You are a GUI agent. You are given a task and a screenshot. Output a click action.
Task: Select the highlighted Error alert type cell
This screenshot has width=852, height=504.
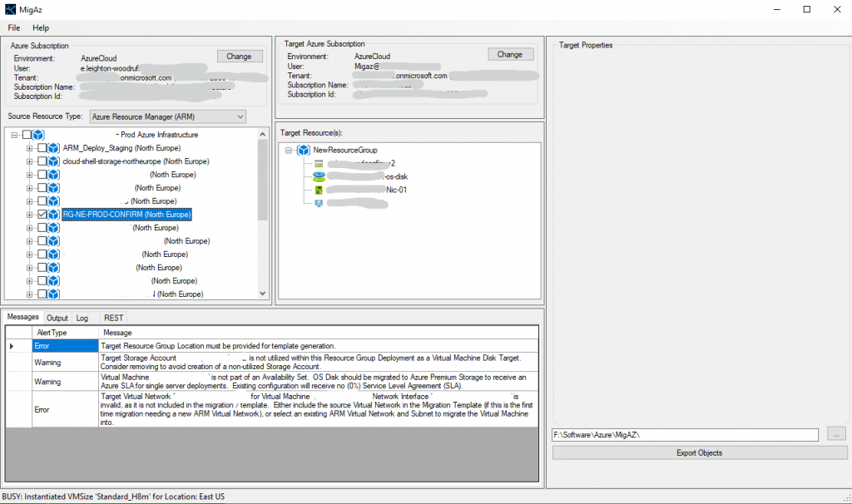[65, 346]
